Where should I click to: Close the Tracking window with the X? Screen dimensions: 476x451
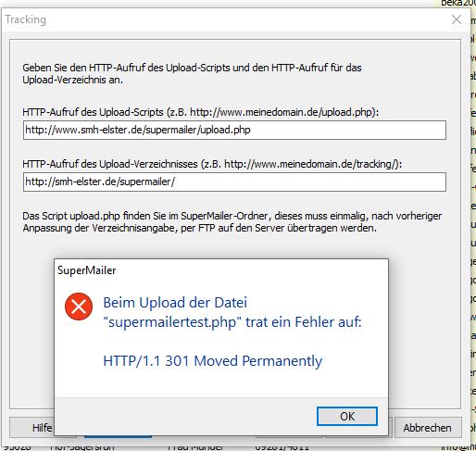tap(457, 19)
